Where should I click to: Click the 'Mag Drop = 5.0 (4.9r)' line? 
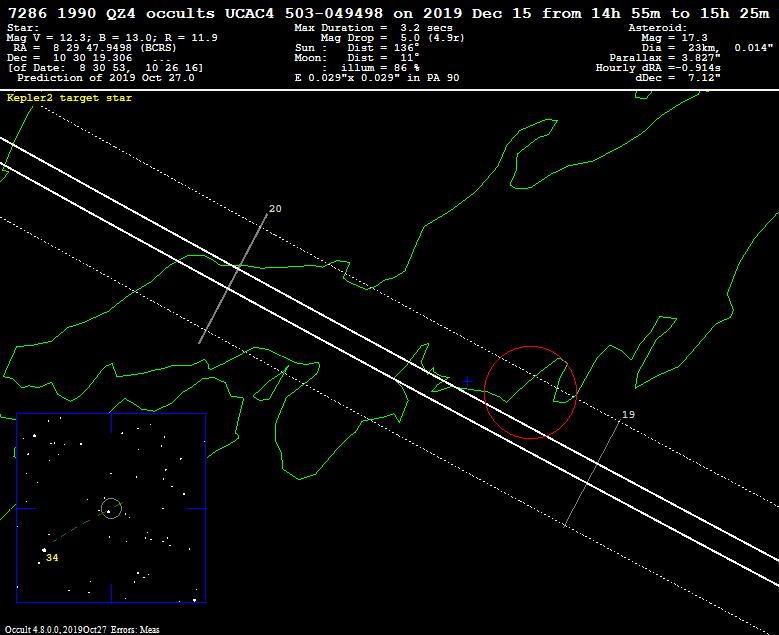click(x=392, y=38)
